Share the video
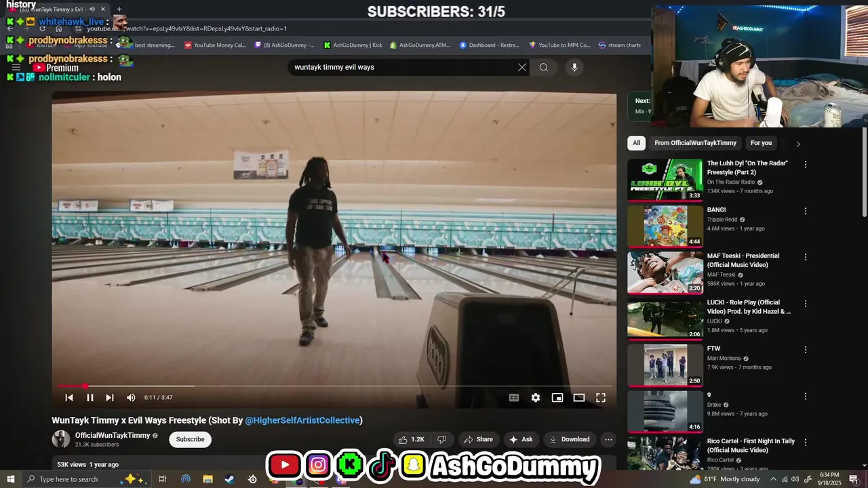 [x=478, y=439]
